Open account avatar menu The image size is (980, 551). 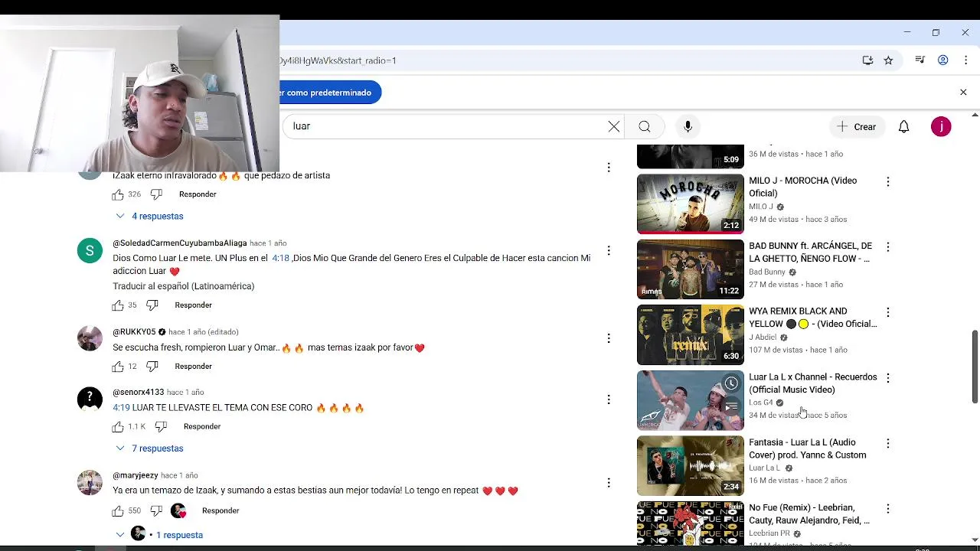[941, 126]
